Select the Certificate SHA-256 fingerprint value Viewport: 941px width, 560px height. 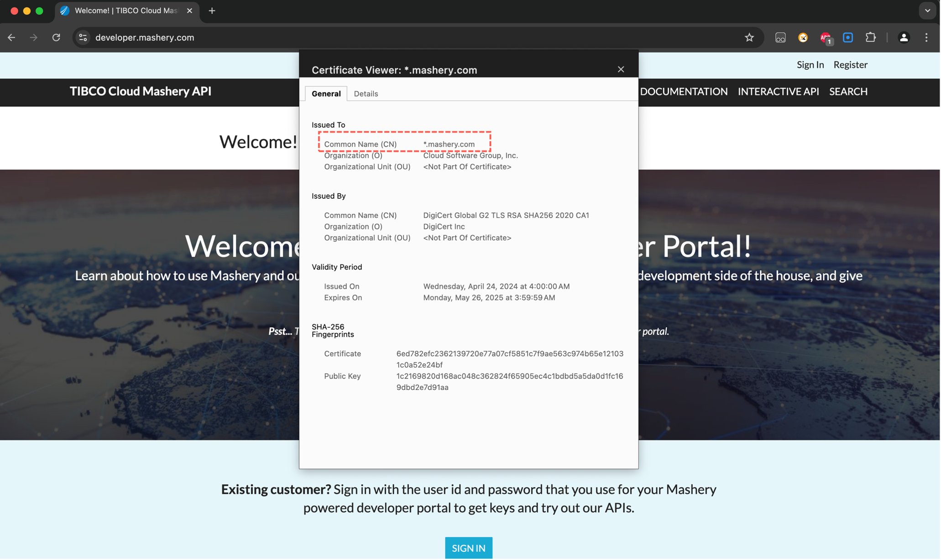point(510,360)
